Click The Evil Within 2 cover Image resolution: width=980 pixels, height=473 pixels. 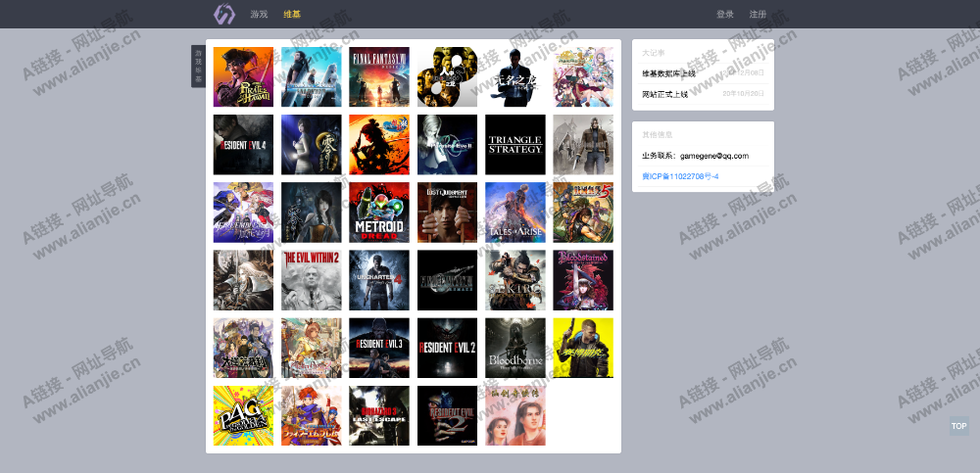[312, 280]
